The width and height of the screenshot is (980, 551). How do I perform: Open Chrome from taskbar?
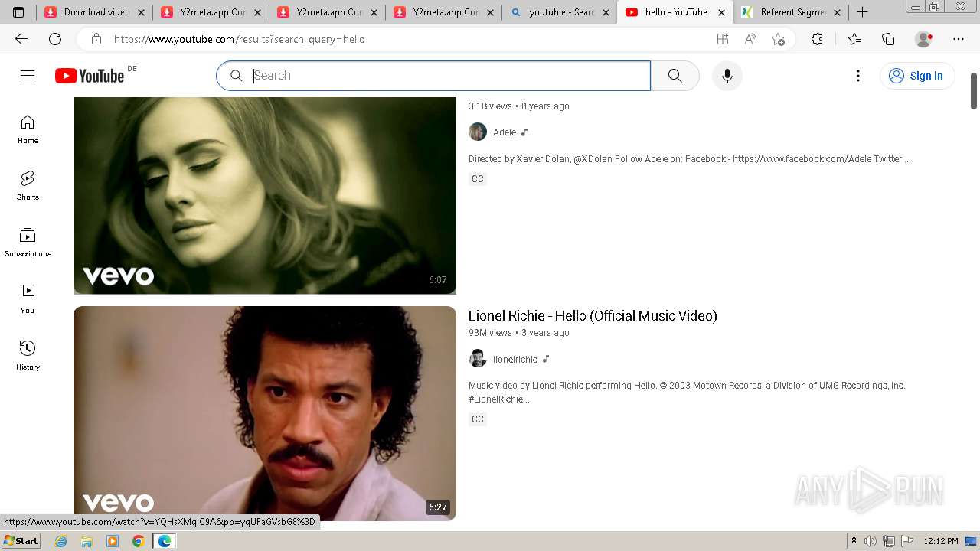pos(138,541)
